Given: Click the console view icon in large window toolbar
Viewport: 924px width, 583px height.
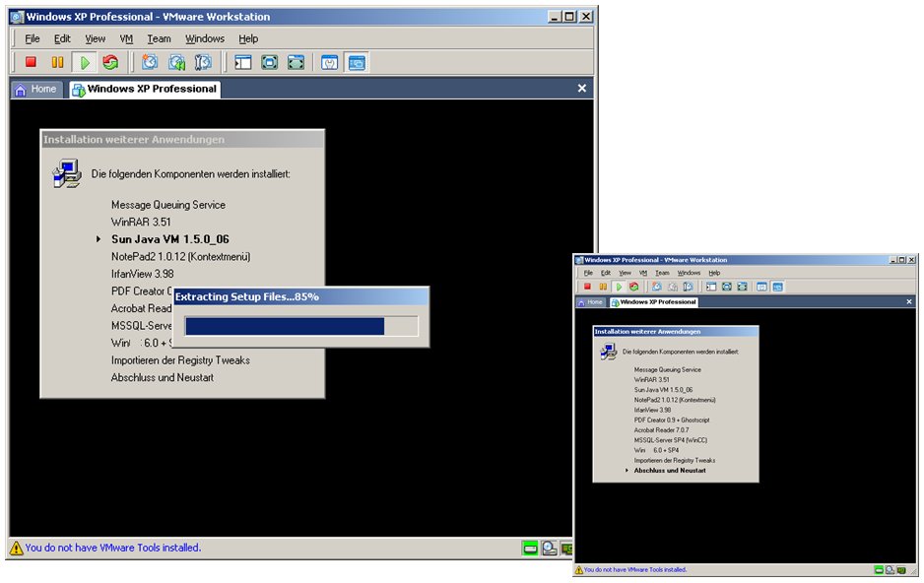Looking at the screenshot, I should pyautogui.click(x=357, y=62).
